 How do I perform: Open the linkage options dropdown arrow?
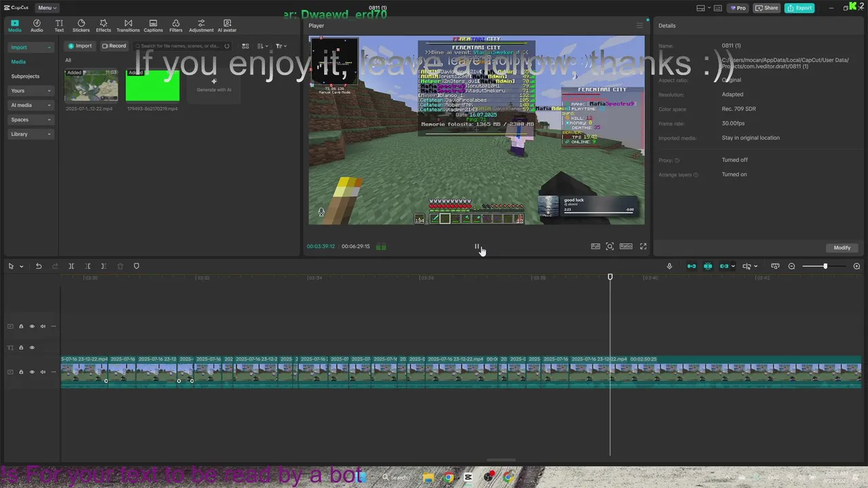733,266
